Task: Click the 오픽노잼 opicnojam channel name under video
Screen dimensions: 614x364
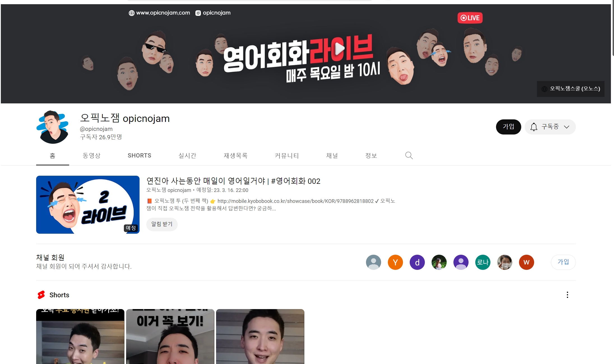Action: 169,190
